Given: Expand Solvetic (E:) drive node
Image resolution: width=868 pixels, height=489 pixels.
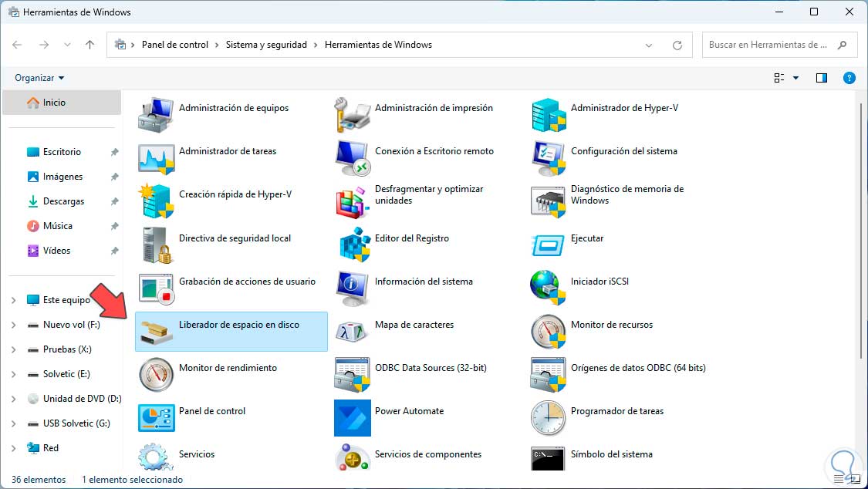Looking at the screenshot, I should tap(13, 374).
